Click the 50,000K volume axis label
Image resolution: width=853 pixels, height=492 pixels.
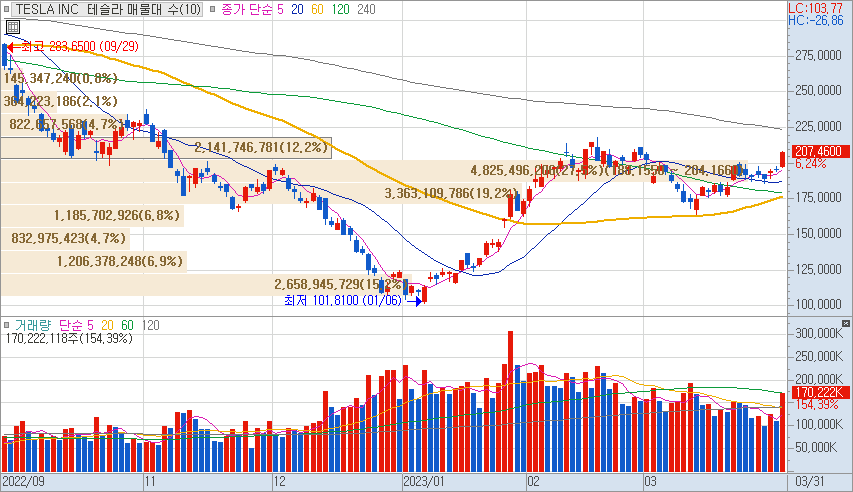tap(815, 447)
